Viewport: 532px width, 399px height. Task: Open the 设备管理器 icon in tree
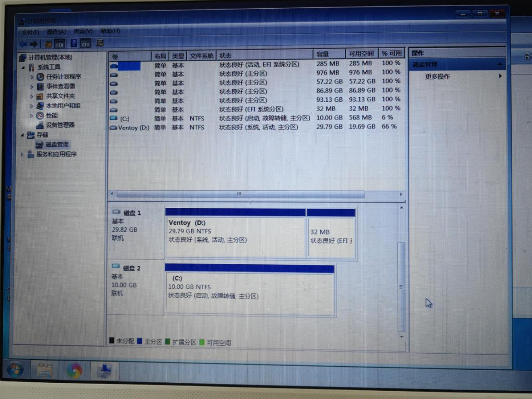coord(40,125)
